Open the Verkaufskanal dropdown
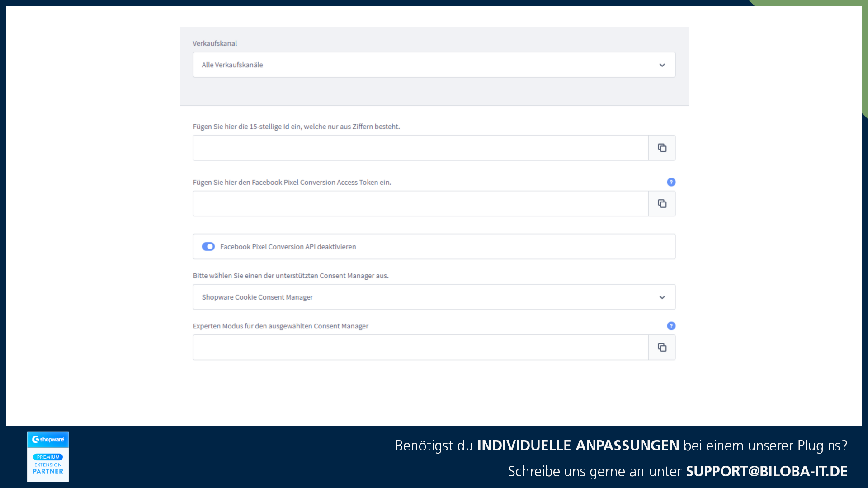 [434, 65]
